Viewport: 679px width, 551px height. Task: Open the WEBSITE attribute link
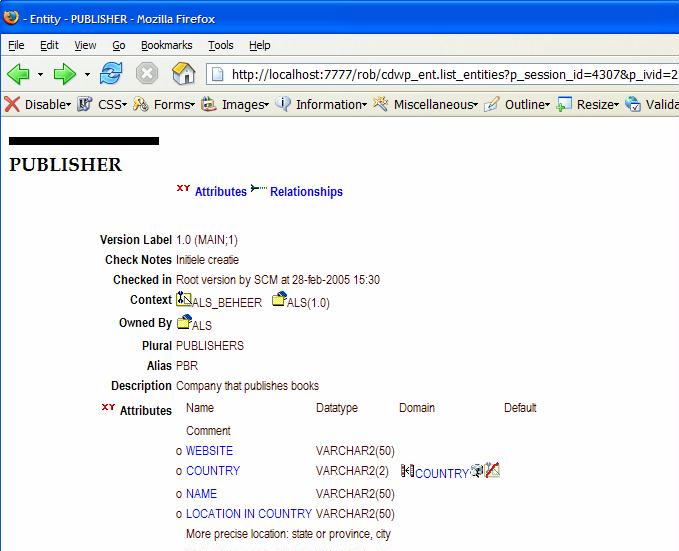coord(209,451)
